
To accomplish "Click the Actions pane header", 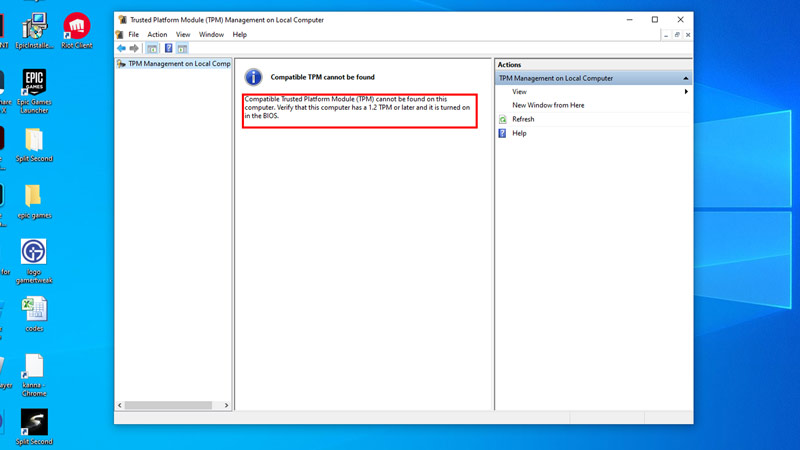I will tap(593, 65).
